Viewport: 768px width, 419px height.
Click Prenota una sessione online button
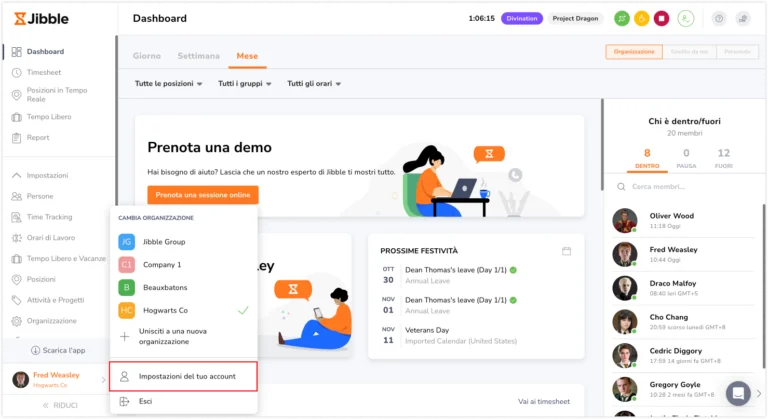(x=203, y=195)
